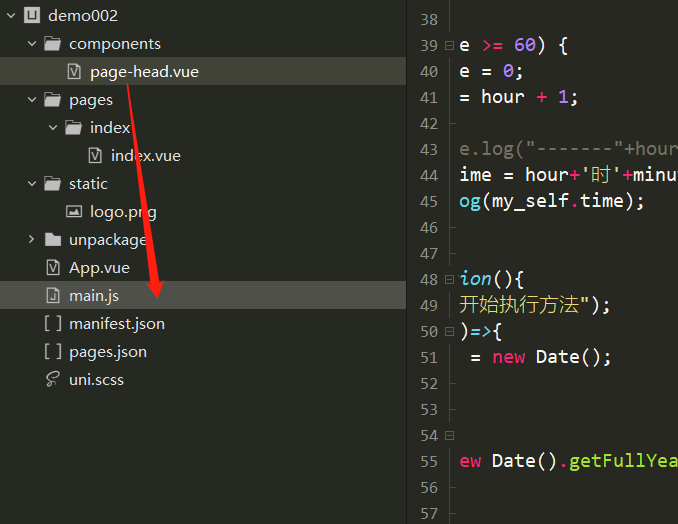Select the static folder label
The height and width of the screenshot is (524, 678).
(x=88, y=184)
